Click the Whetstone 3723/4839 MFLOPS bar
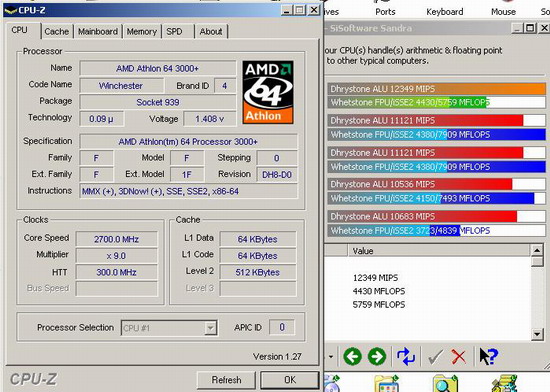Screen dimensions: 550x392 point(437,230)
